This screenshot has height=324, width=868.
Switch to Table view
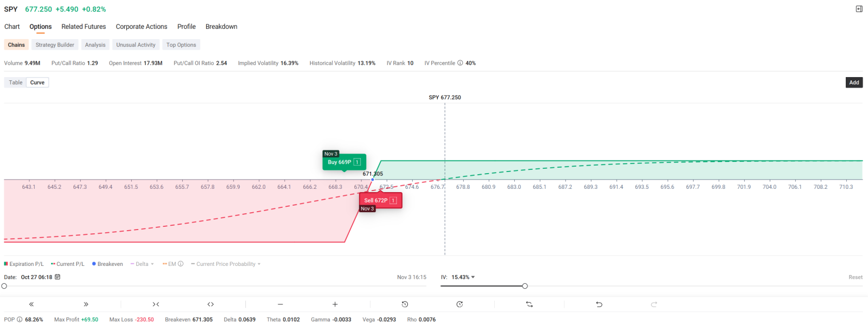click(16, 82)
